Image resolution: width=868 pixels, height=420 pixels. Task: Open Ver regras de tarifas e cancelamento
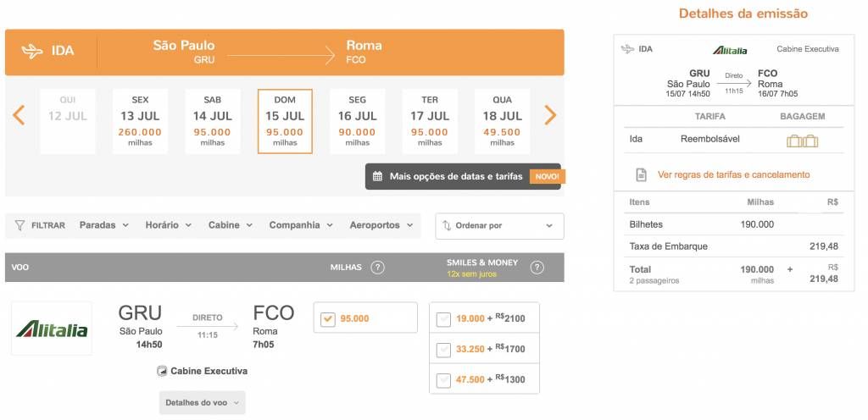click(x=733, y=174)
